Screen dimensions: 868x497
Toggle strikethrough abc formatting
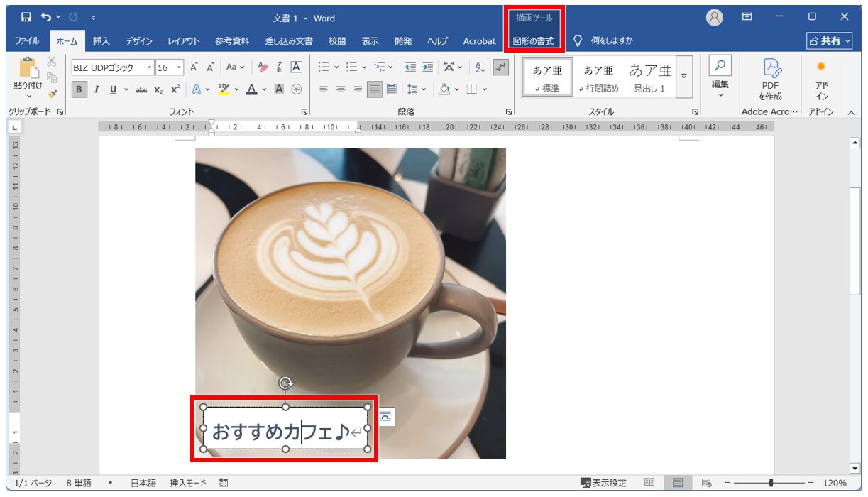pyautogui.click(x=141, y=89)
